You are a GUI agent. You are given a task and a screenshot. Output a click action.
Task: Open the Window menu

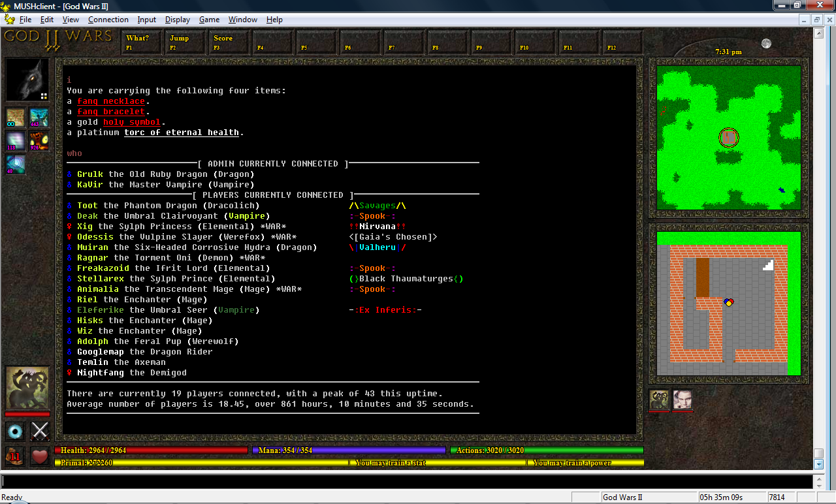(243, 20)
